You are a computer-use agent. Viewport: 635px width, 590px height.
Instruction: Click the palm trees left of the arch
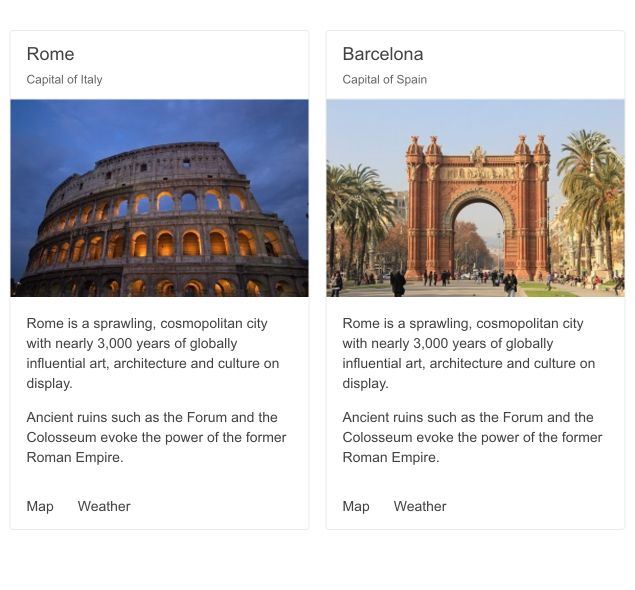[358, 210]
